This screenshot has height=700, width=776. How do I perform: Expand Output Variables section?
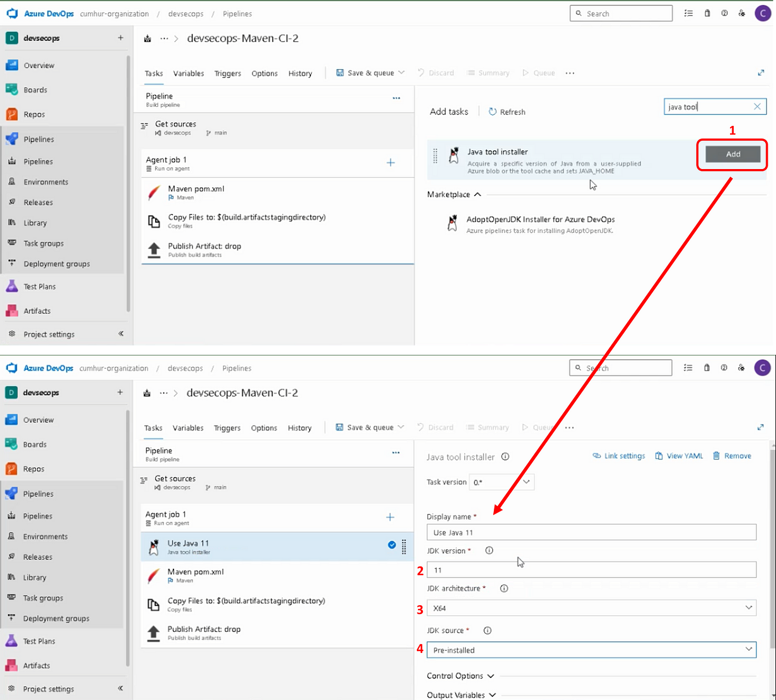tap(461, 695)
